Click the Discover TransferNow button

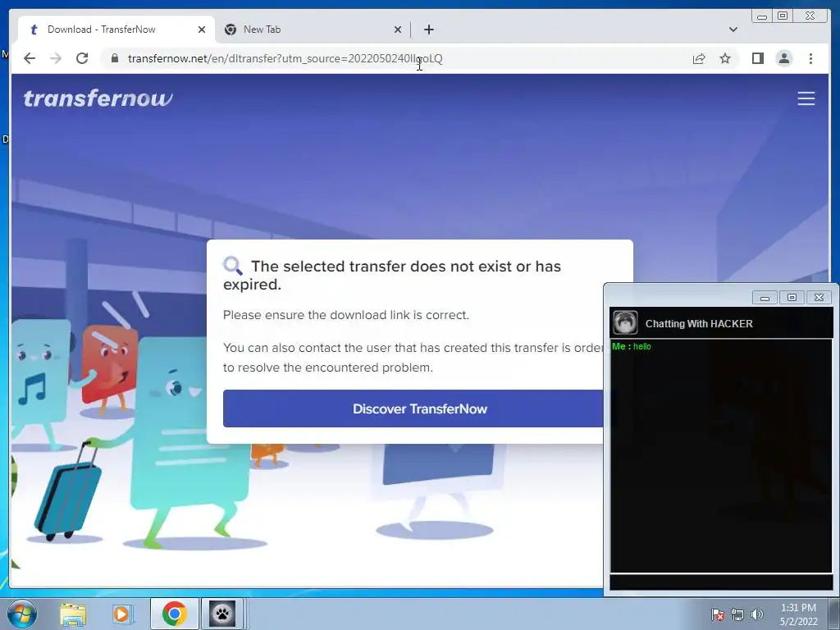[413, 409]
